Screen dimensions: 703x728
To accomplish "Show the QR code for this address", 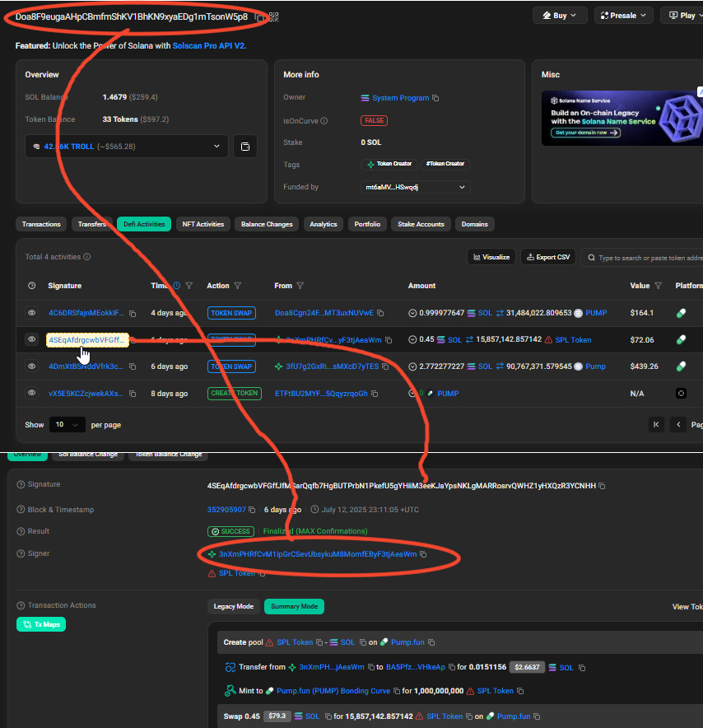I will [x=274, y=17].
